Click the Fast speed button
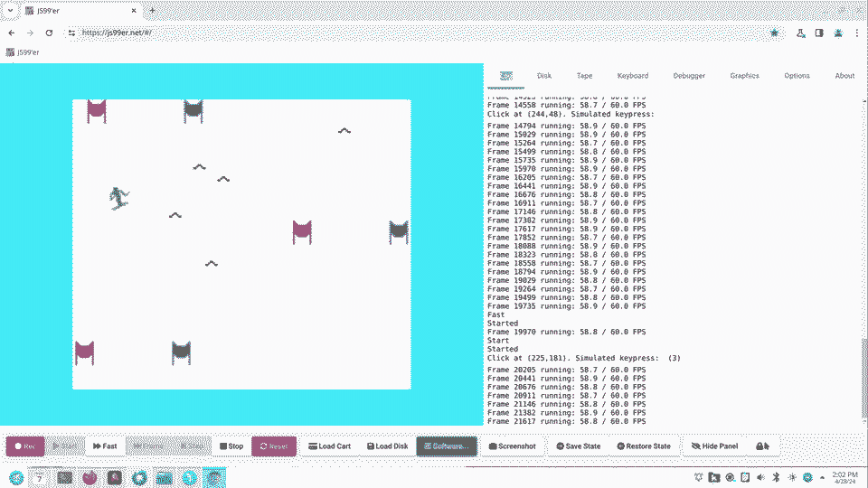The width and height of the screenshot is (868, 488). 104,446
